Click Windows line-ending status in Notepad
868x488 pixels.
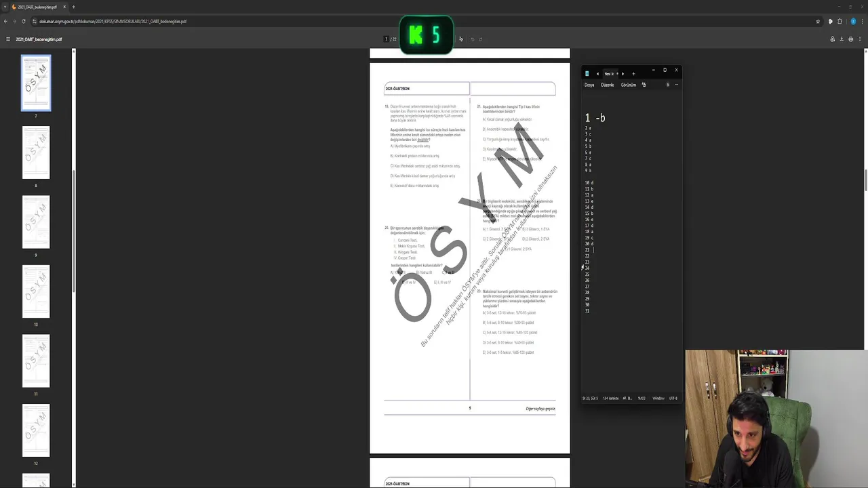coord(658,399)
